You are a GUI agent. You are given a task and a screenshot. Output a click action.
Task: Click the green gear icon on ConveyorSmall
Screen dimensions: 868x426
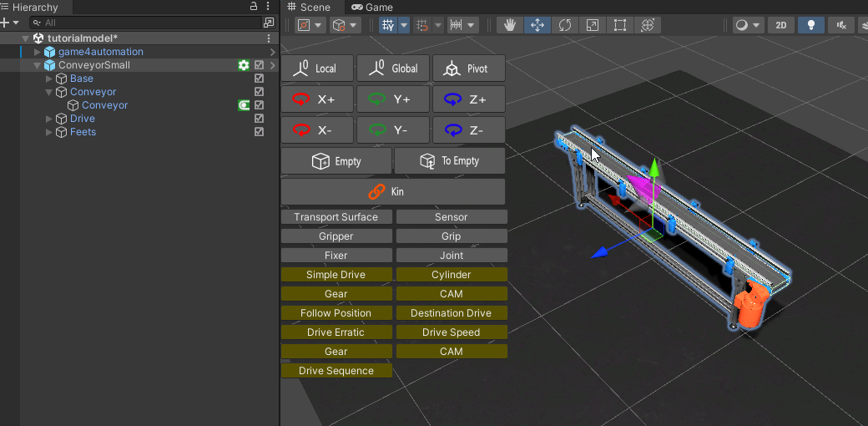tap(244, 65)
